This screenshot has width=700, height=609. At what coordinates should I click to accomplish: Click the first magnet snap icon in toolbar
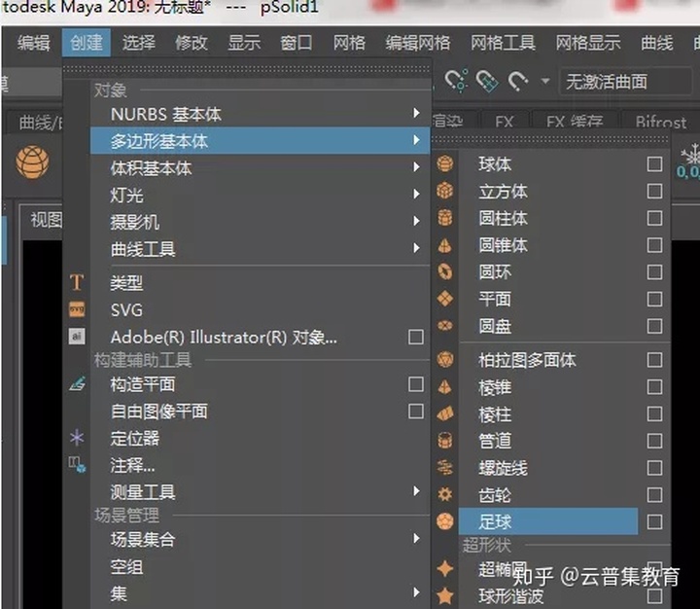pos(456,81)
